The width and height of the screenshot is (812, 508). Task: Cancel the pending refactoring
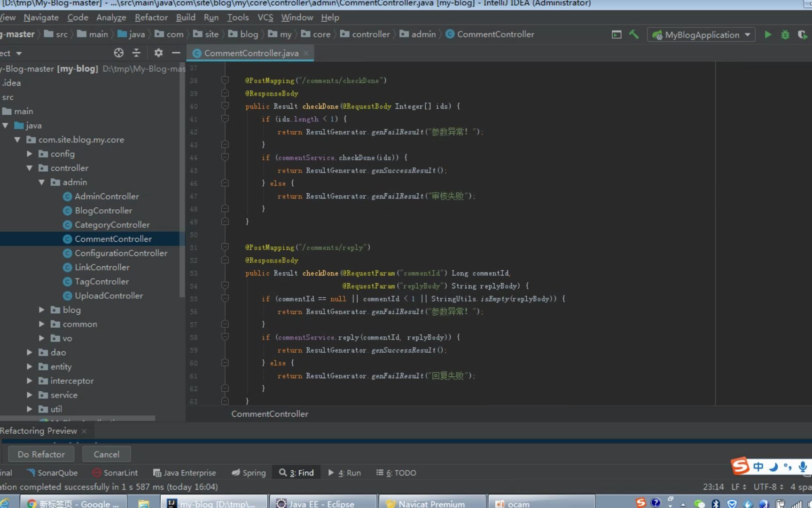coord(106,454)
